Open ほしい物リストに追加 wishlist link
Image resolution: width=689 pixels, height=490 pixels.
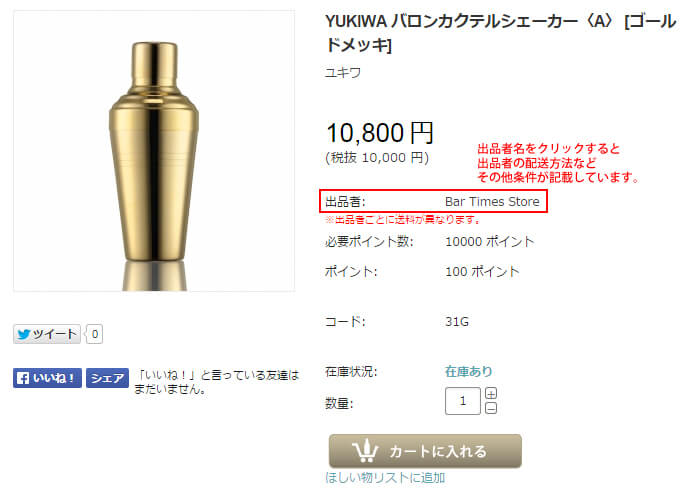pos(385,478)
